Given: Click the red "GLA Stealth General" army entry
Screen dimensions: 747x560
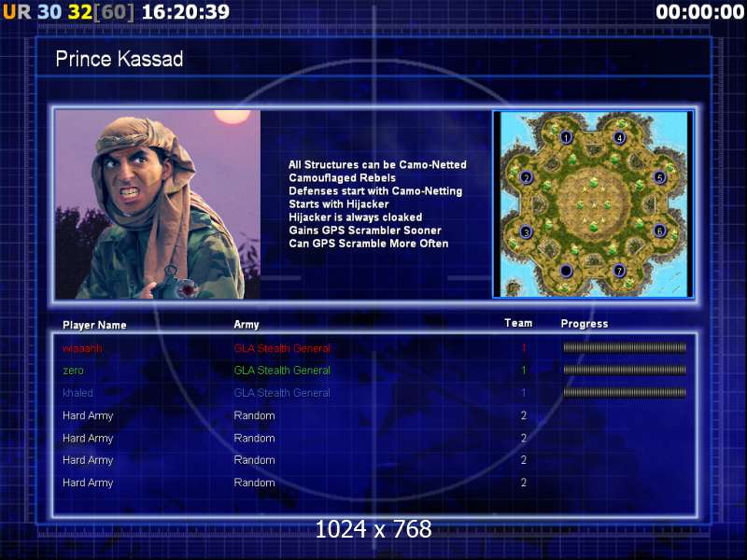Looking at the screenshot, I should coord(282,348).
